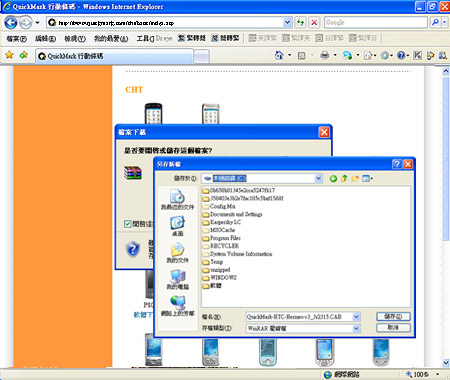Open the Edit menu in IE menu bar
Viewport: 450px width, 380px height.
[45, 39]
